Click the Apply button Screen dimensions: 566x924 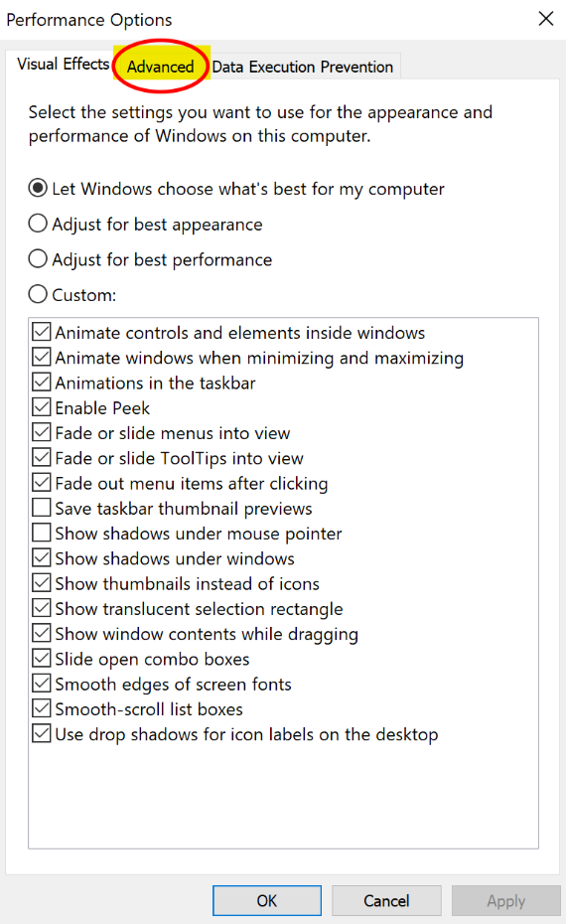point(506,900)
